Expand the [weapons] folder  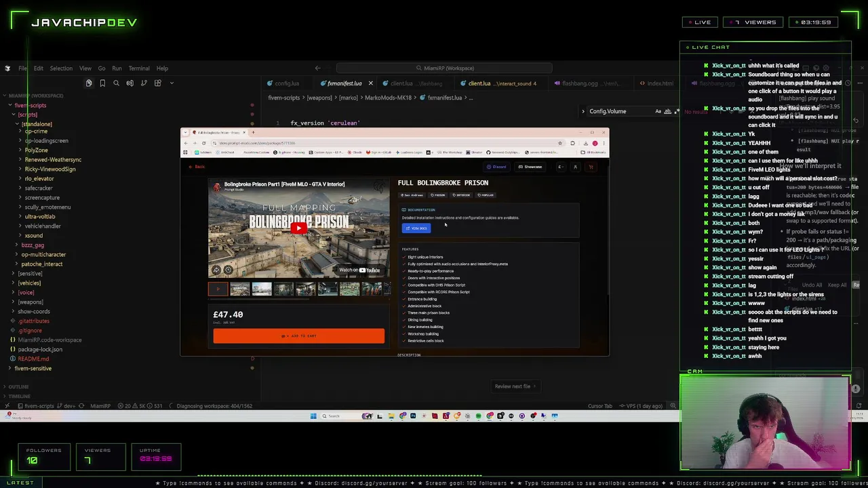(30, 302)
